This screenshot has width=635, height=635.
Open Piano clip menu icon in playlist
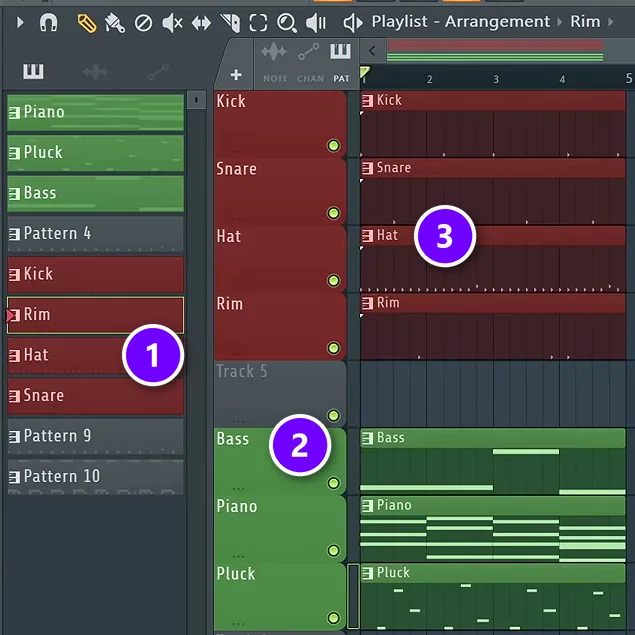367,505
